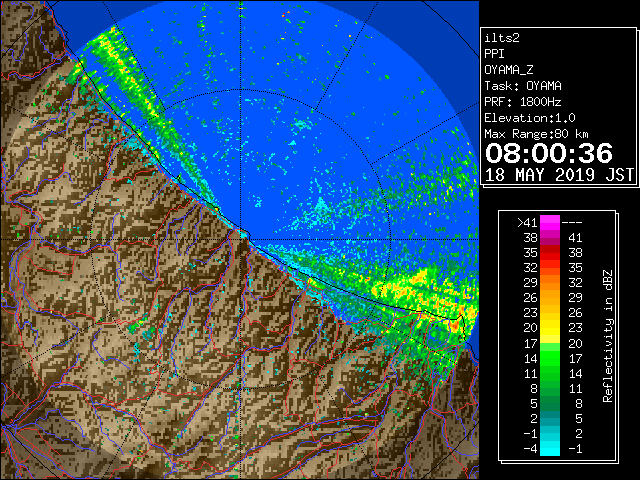Image resolution: width=640 pixels, height=480 pixels.
Task: Click the radar site at range-ring center
Action: pyautogui.click(x=240, y=239)
